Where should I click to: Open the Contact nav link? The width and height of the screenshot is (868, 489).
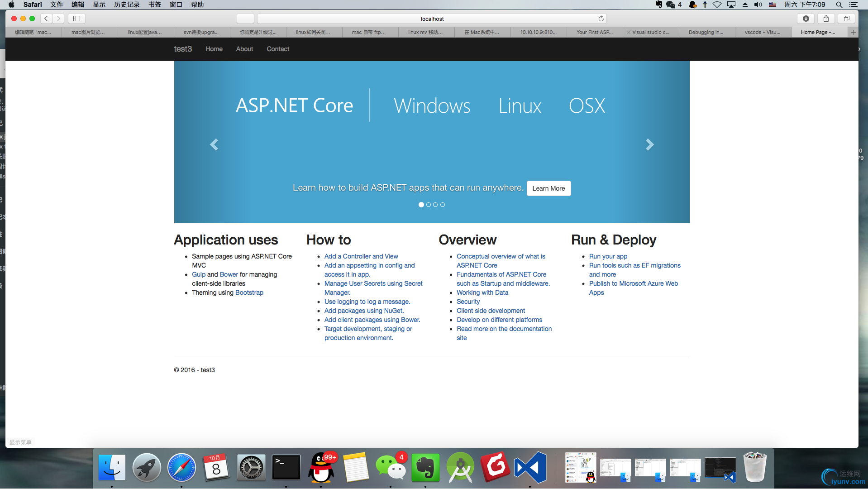coord(278,49)
